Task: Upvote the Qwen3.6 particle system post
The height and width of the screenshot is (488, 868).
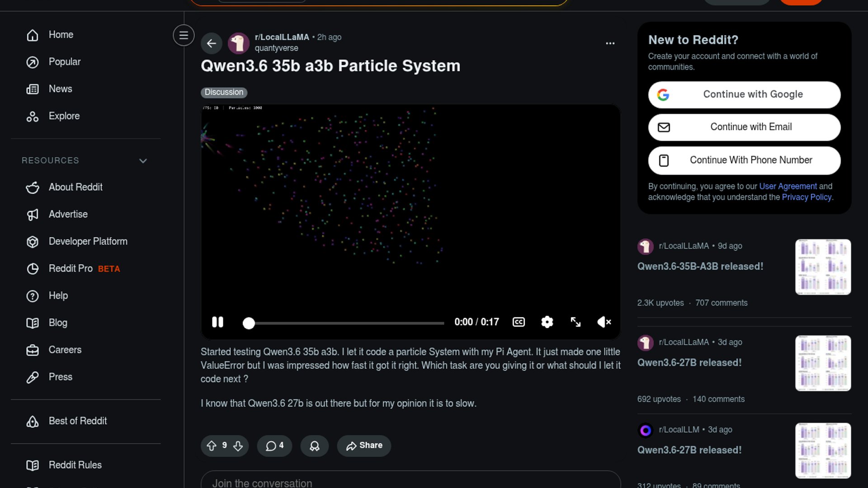Action: (212, 446)
